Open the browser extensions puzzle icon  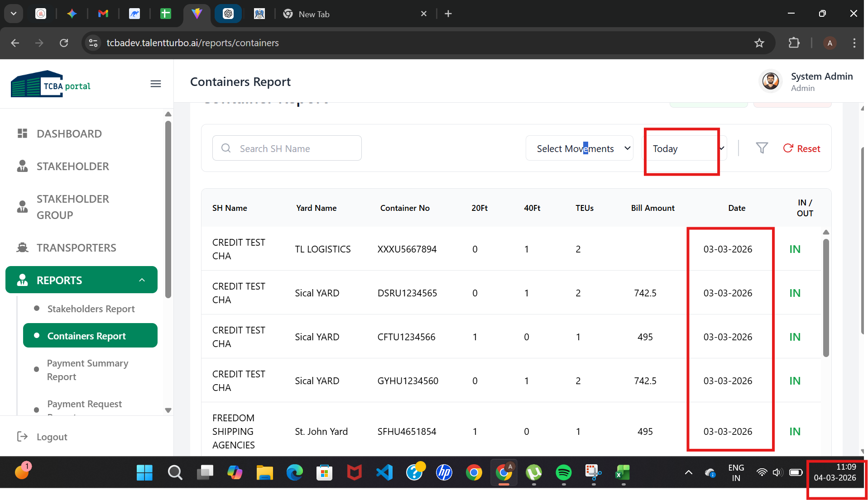click(x=794, y=43)
